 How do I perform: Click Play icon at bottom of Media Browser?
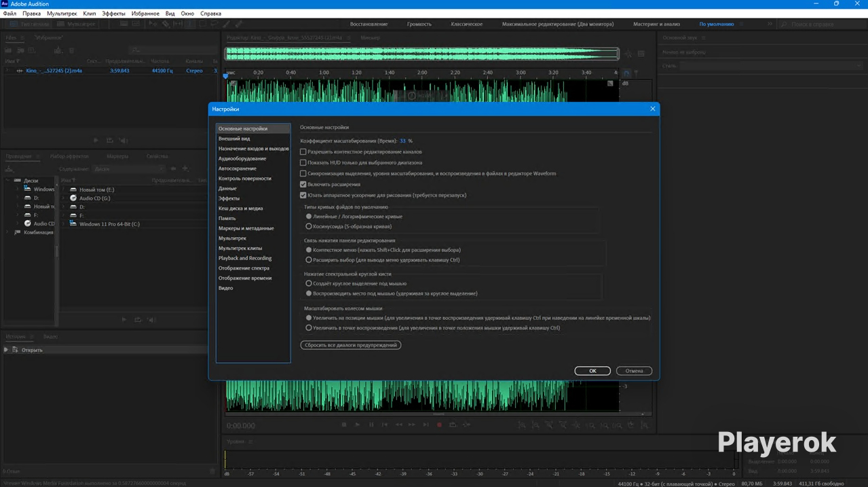pyautogui.click(x=124, y=319)
